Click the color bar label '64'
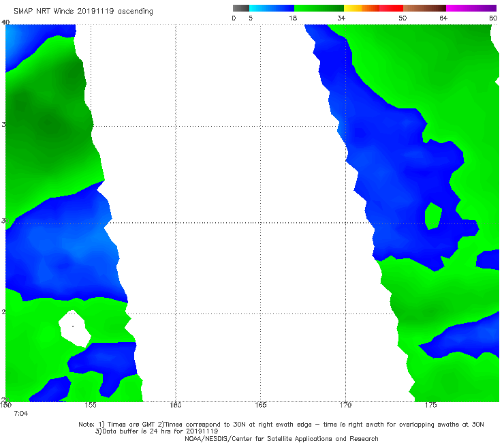Image resolution: width=504 pixels, height=443 pixels. (x=443, y=18)
